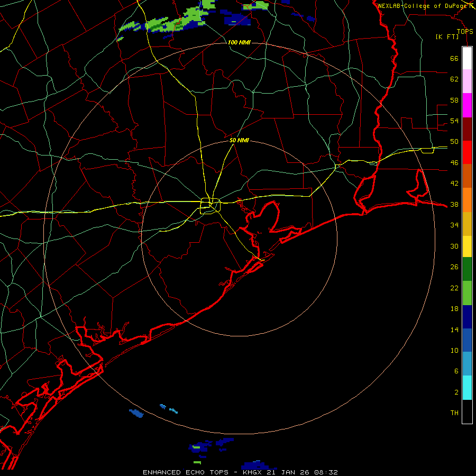
Task: Click the gold legend color block
Action: point(467,224)
